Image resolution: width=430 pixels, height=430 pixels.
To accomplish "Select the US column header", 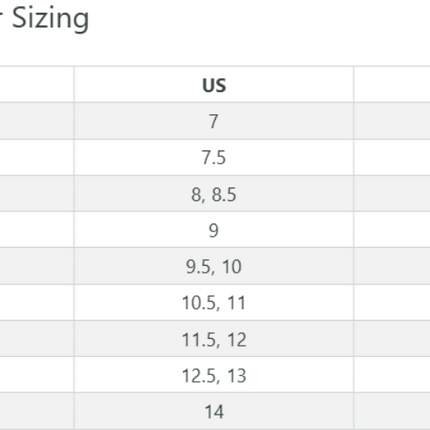I will [x=214, y=84].
